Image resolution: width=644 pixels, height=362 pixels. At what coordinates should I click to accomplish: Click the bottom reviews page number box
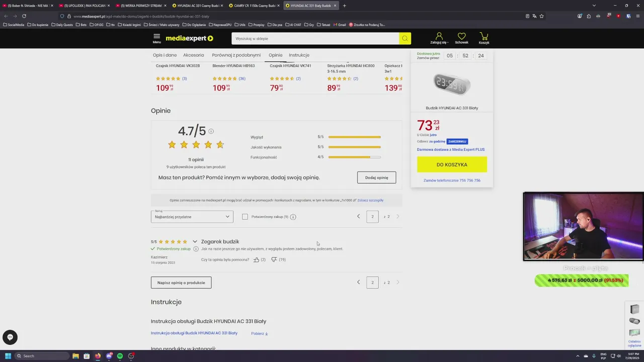tap(372, 283)
